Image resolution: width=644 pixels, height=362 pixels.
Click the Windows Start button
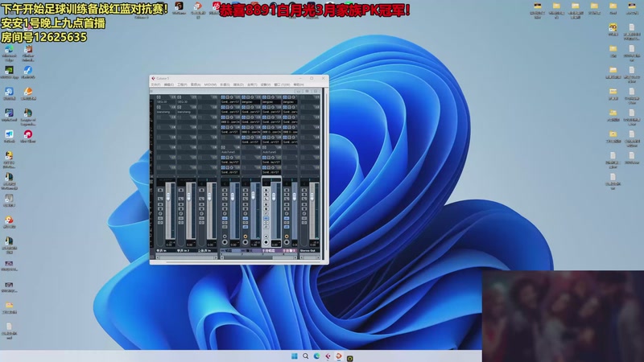pyautogui.click(x=294, y=356)
